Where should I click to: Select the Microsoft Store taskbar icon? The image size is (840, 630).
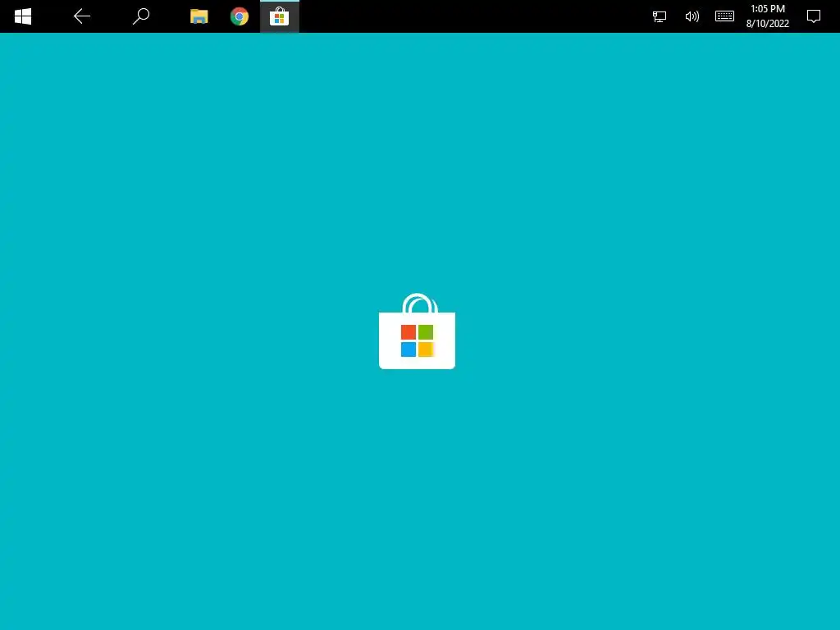pos(279,16)
